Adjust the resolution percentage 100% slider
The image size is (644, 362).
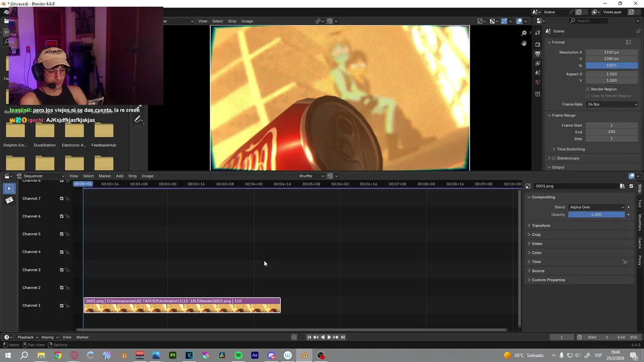point(612,65)
